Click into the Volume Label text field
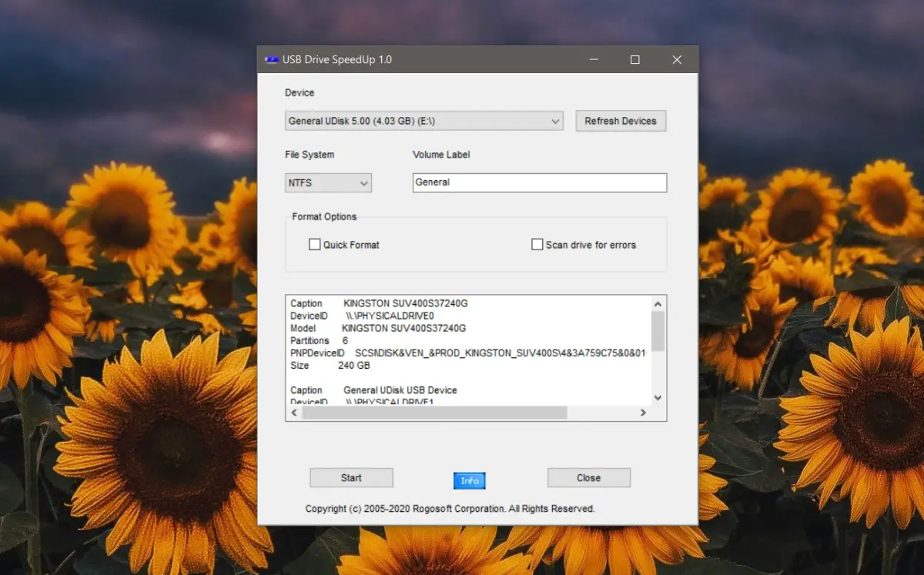The width and height of the screenshot is (924, 575). click(x=539, y=182)
